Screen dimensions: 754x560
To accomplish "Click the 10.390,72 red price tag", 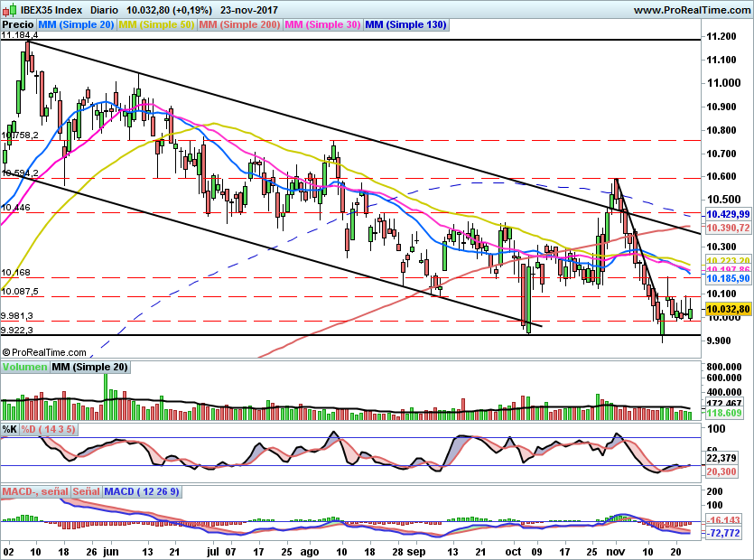I will pyautogui.click(x=728, y=228).
